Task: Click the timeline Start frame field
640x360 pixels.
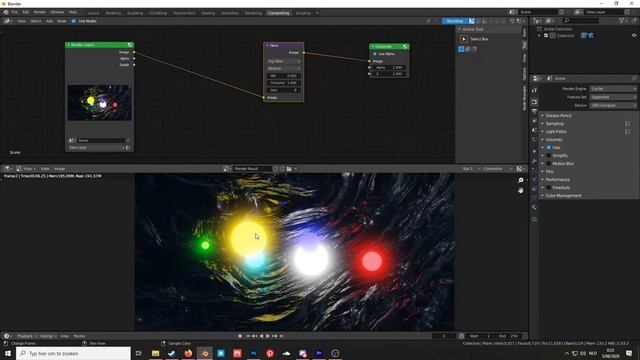Action: coord(480,336)
